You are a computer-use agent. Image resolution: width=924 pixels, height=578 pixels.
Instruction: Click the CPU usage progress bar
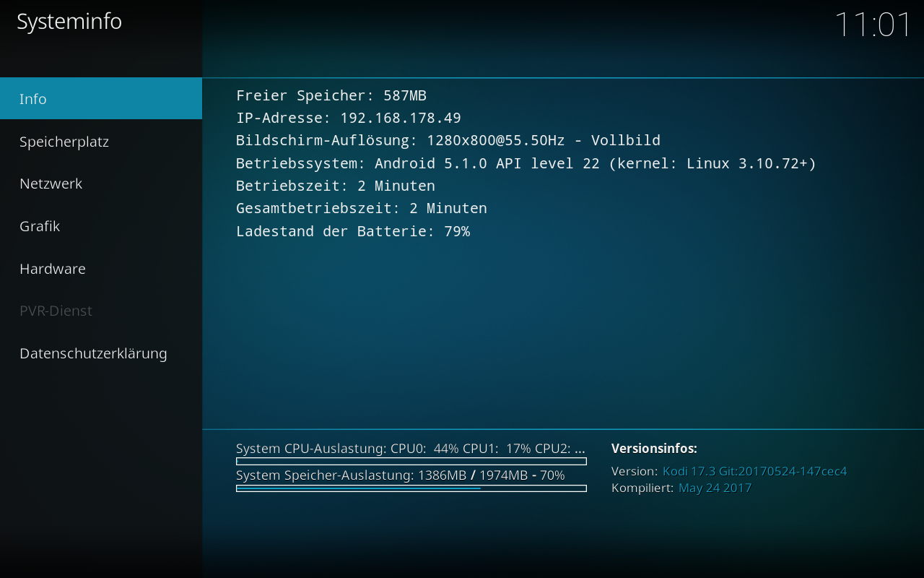pos(411,461)
